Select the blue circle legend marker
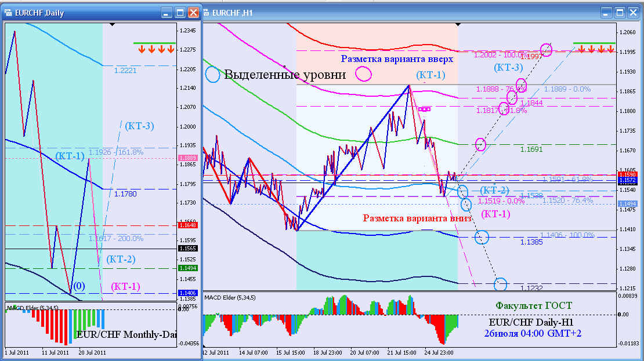Viewport: 644px width, 361px height. [x=213, y=74]
